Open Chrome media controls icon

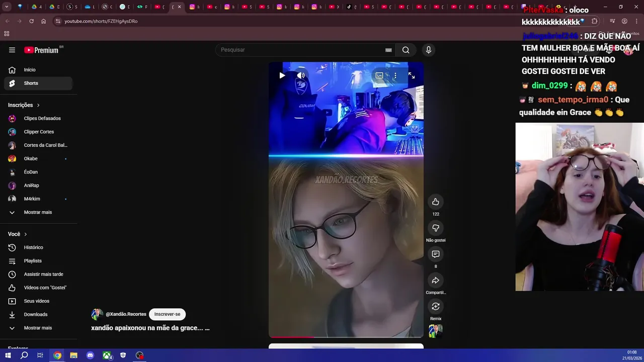point(612,21)
